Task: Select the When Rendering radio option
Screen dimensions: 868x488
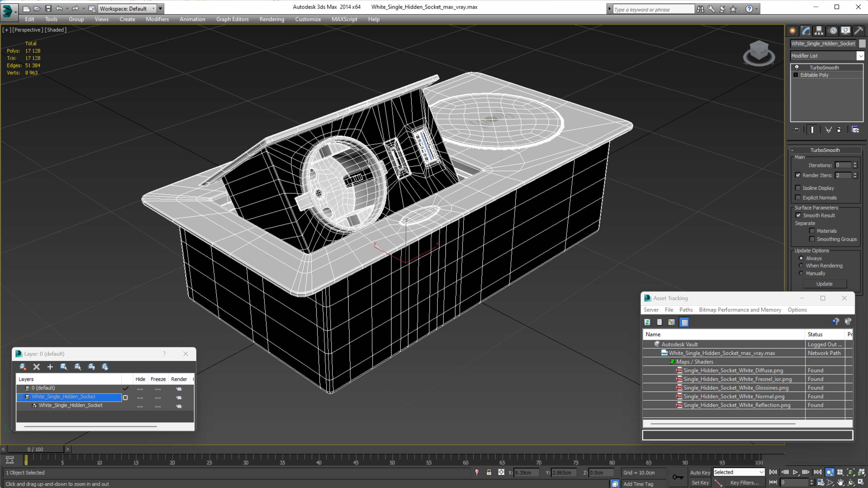Action: [x=801, y=266]
